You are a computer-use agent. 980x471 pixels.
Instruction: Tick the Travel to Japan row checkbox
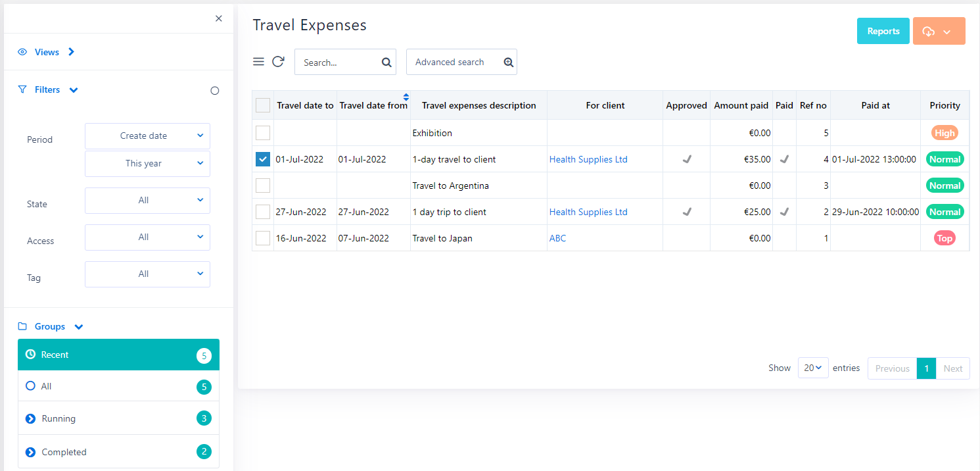pos(263,238)
